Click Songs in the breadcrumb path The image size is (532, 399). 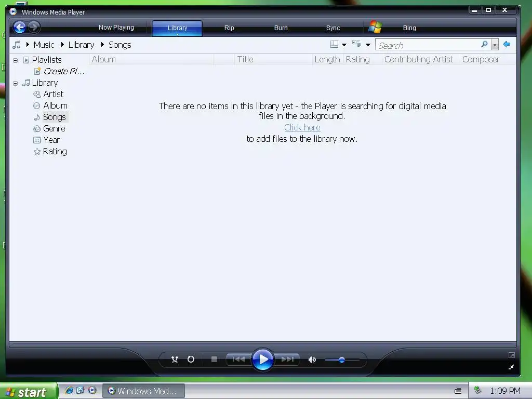point(120,45)
